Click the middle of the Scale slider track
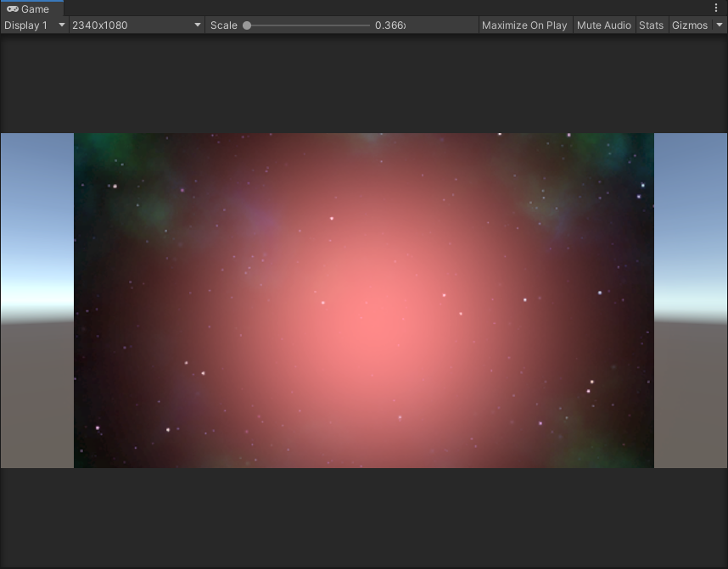This screenshot has height=569, width=728. pyautogui.click(x=309, y=25)
